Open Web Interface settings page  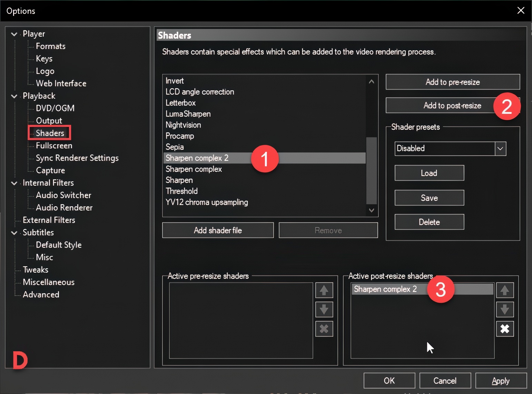[x=61, y=83]
